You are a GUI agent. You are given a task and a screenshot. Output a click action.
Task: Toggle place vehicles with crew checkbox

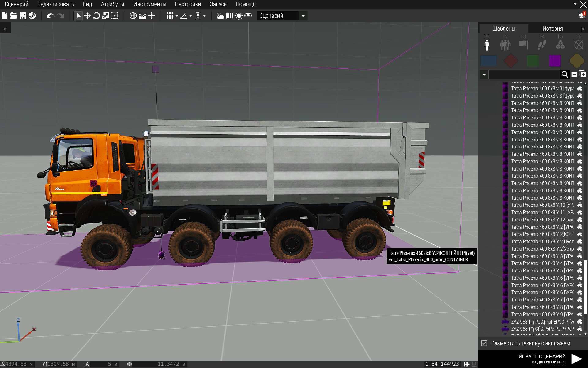point(484,343)
